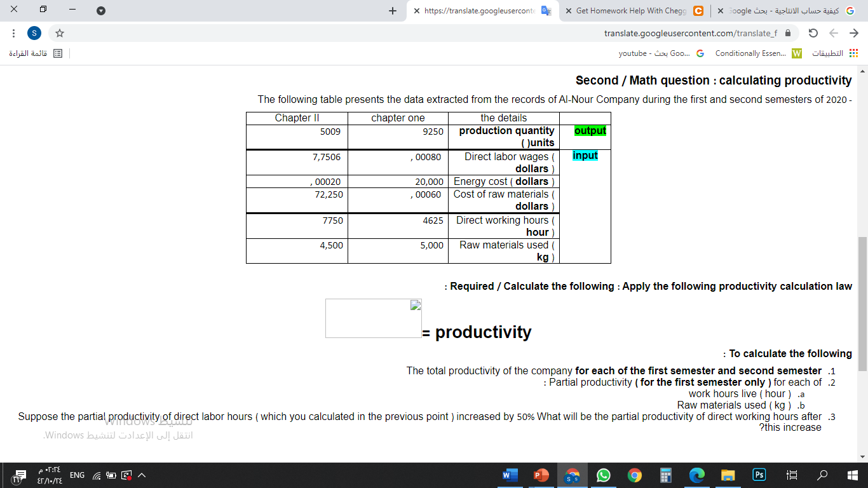Click the page scrollbar up arrow
The image size is (868, 488).
click(862, 71)
